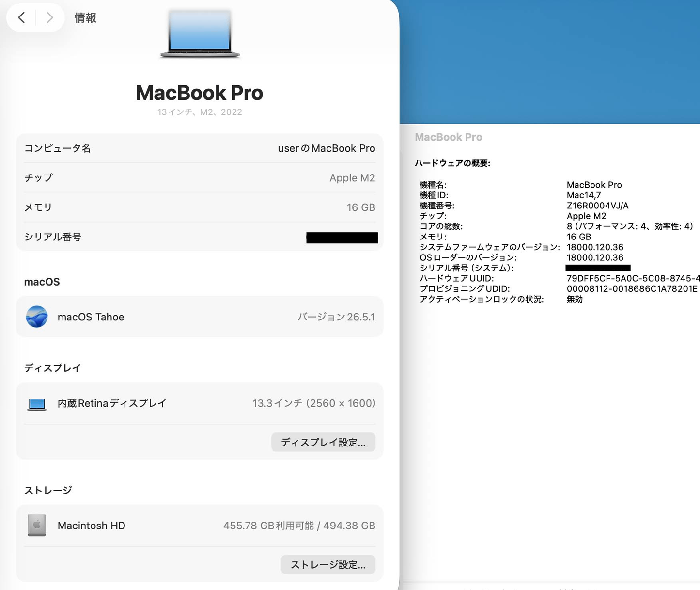Select the 'Apple M2' chip value in 情報 panel

(x=352, y=178)
